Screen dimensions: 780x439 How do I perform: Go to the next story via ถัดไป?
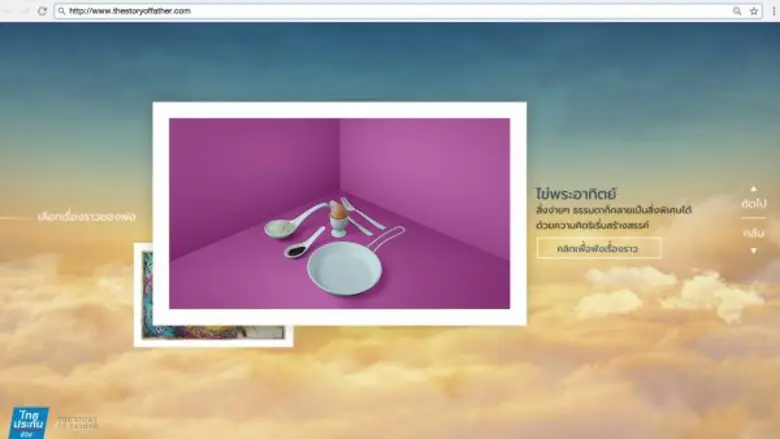point(754,203)
